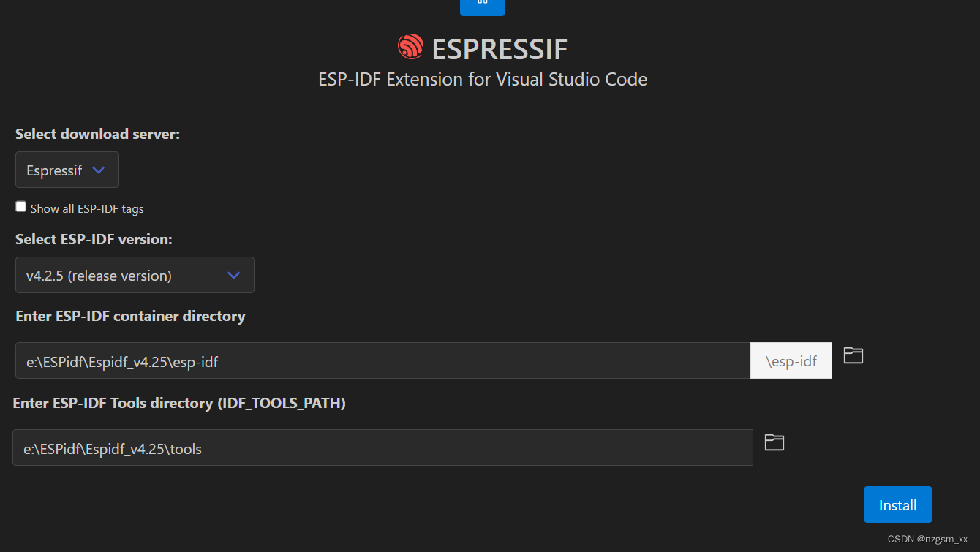
Task: Open the download server dropdown showing Espressif
Action: click(67, 170)
